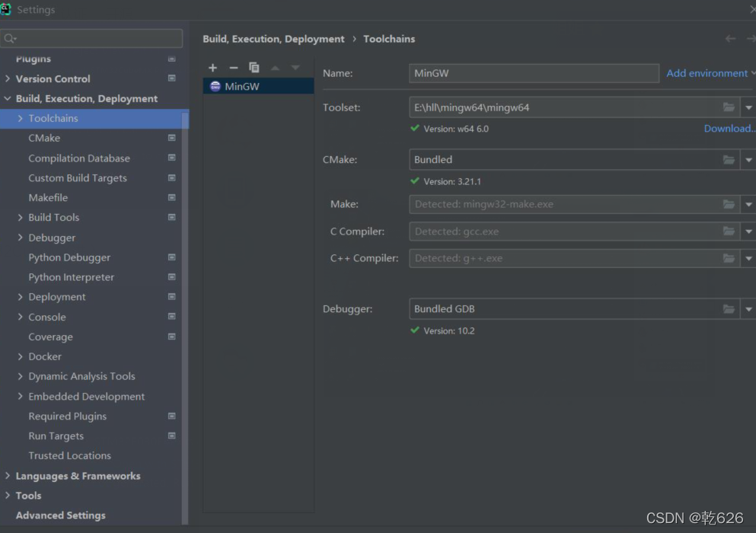Click the Add environment link

point(707,73)
